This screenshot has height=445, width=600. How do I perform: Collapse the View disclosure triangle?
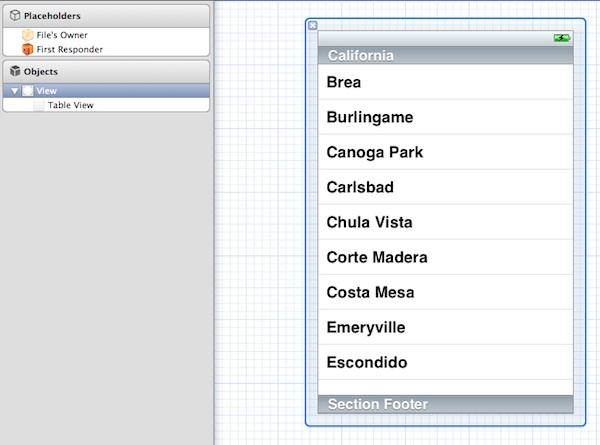pyautogui.click(x=14, y=91)
